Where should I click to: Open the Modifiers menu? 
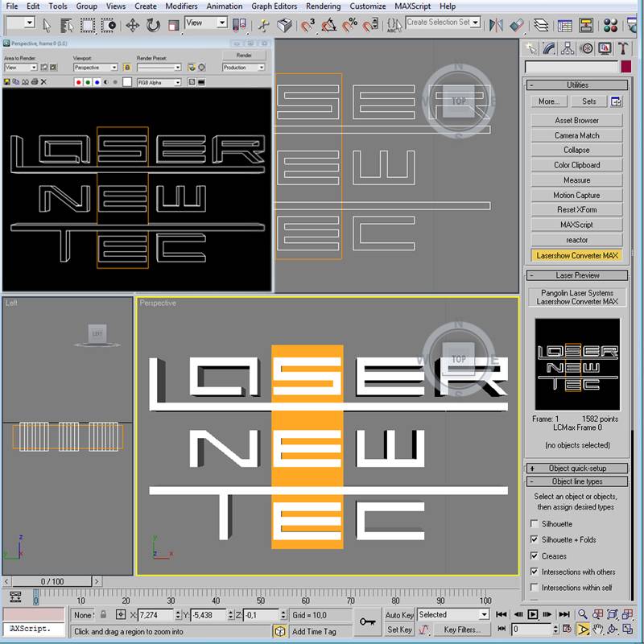pos(181,6)
